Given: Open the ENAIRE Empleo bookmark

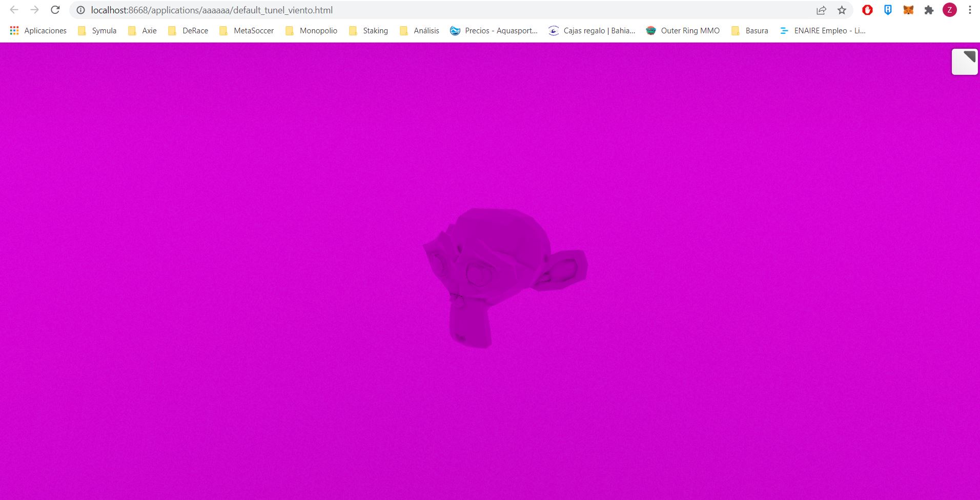Looking at the screenshot, I should pyautogui.click(x=823, y=31).
